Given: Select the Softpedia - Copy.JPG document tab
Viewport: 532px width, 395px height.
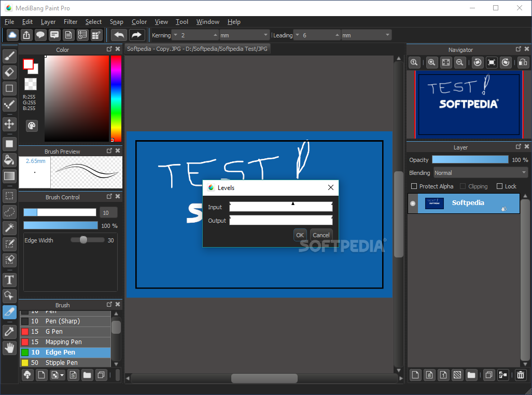Looking at the screenshot, I should (x=197, y=49).
